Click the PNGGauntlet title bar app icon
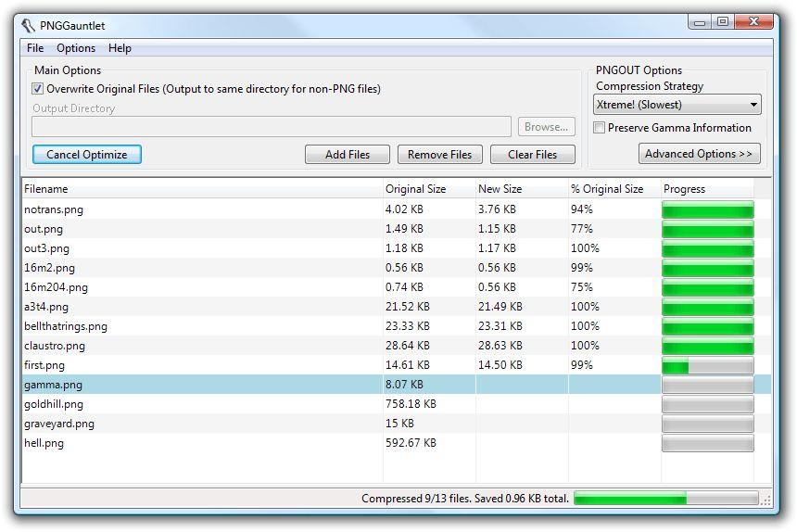797x532 pixels. [x=29, y=25]
